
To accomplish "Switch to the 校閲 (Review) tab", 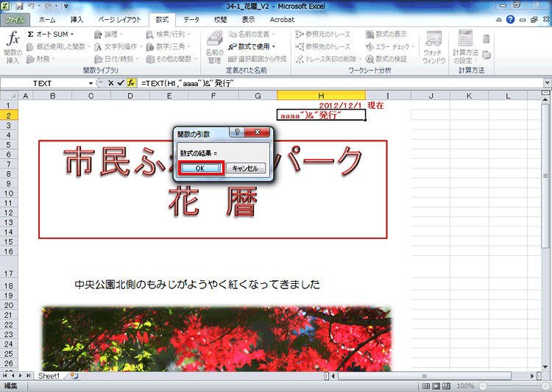I will (220, 20).
